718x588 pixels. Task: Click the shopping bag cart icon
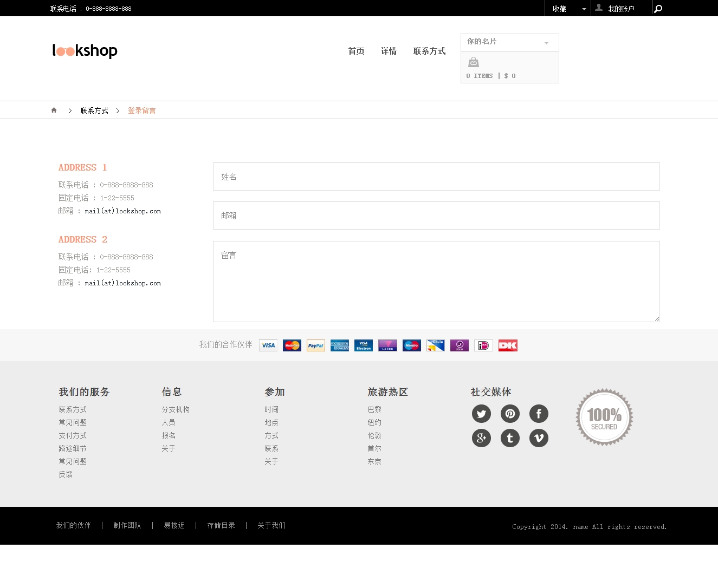tap(473, 63)
